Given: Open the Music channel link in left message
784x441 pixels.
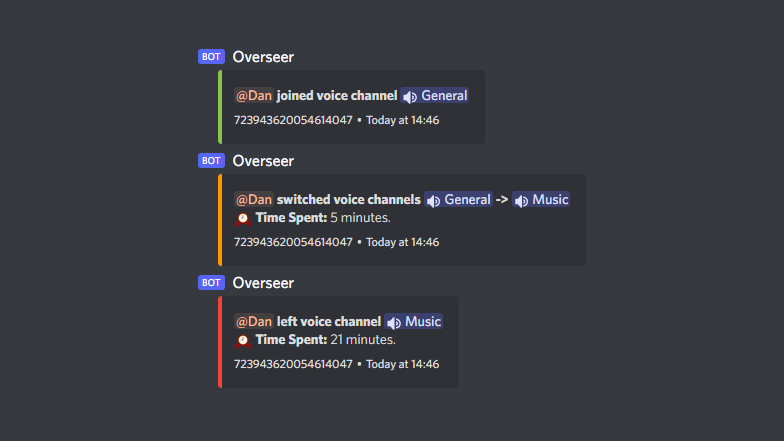Looking at the screenshot, I should (414, 322).
